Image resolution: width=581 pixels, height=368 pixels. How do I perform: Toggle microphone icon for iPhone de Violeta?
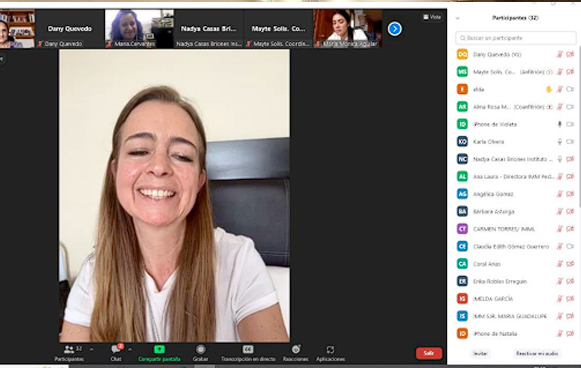(560, 124)
